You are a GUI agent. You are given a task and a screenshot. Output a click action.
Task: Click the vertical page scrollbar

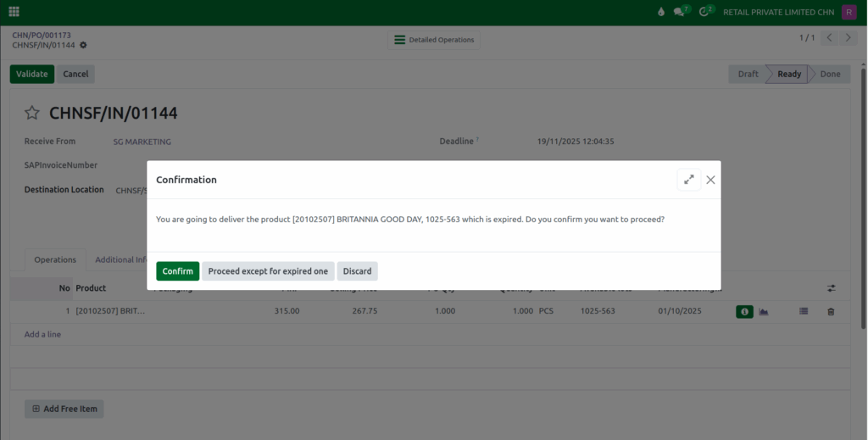[x=863, y=197]
